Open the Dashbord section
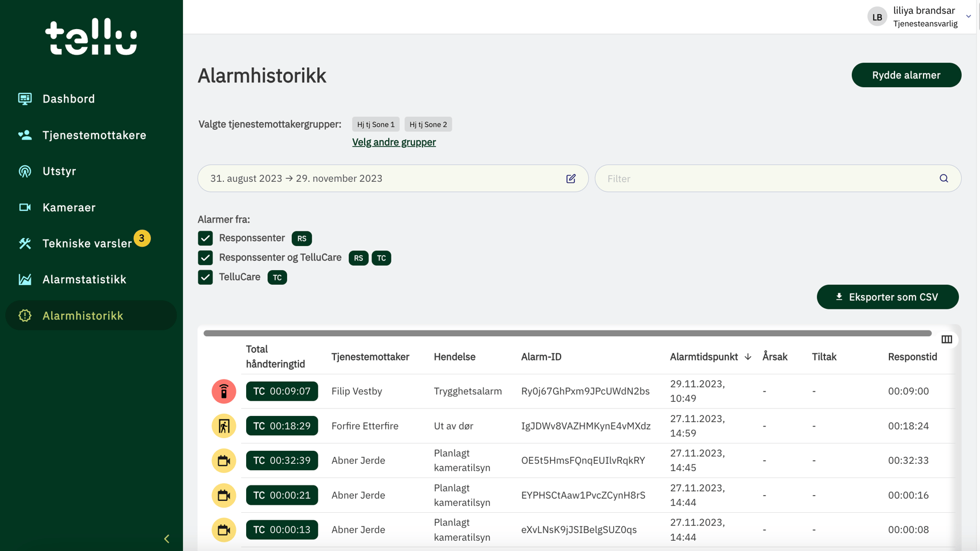 click(68, 98)
